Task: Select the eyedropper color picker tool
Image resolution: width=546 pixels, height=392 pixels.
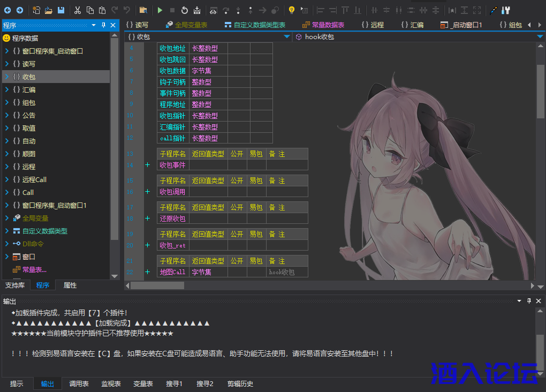Action: pos(492,10)
